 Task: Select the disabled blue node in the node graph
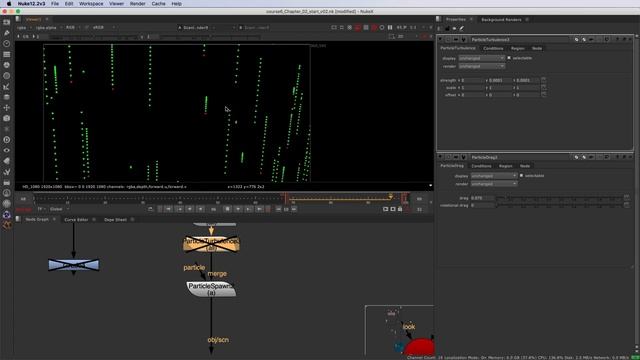(x=73, y=265)
